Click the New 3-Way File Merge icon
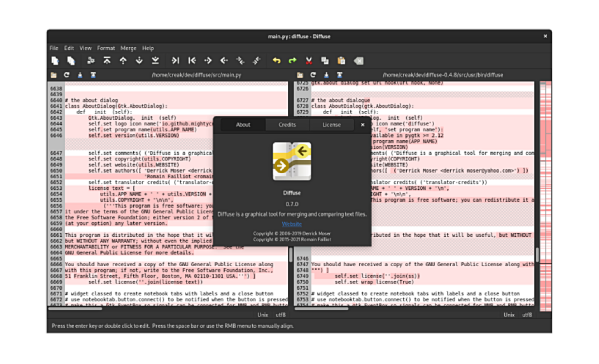The height and width of the screenshot is (364, 599). (x=71, y=61)
